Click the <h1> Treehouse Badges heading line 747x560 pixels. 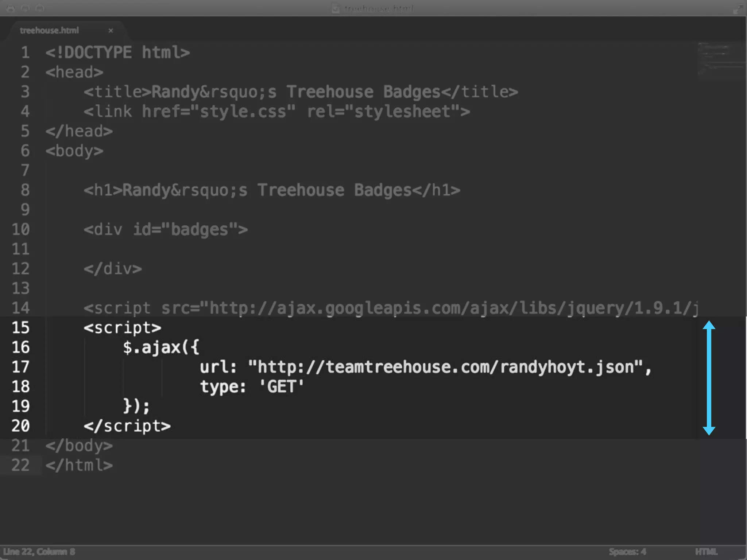272,190
